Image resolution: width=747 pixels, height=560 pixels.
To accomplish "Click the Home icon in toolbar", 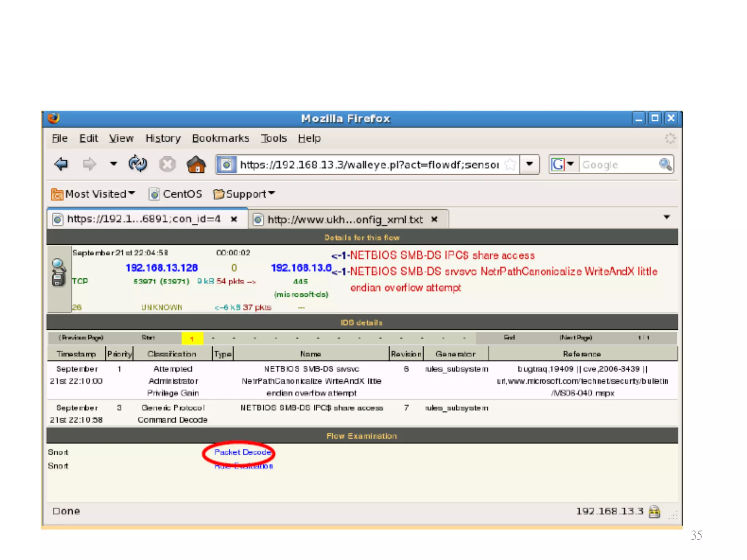I will click(x=196, y=164).
